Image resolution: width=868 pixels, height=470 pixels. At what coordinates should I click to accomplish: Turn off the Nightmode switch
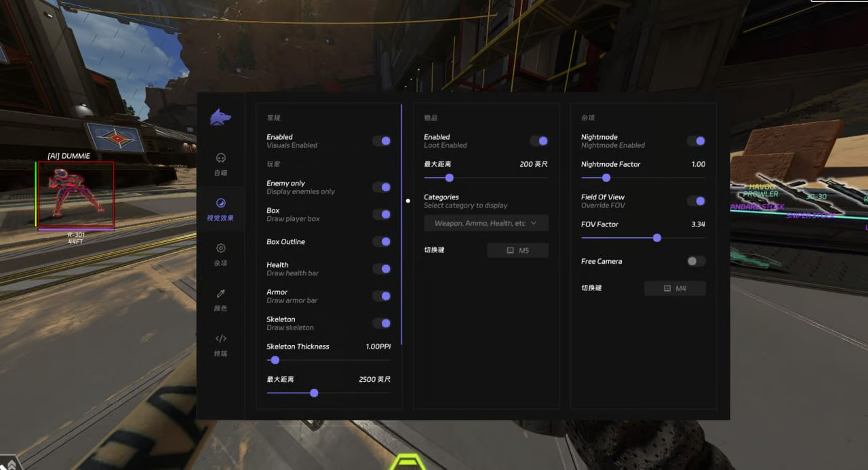coord(696,141)
